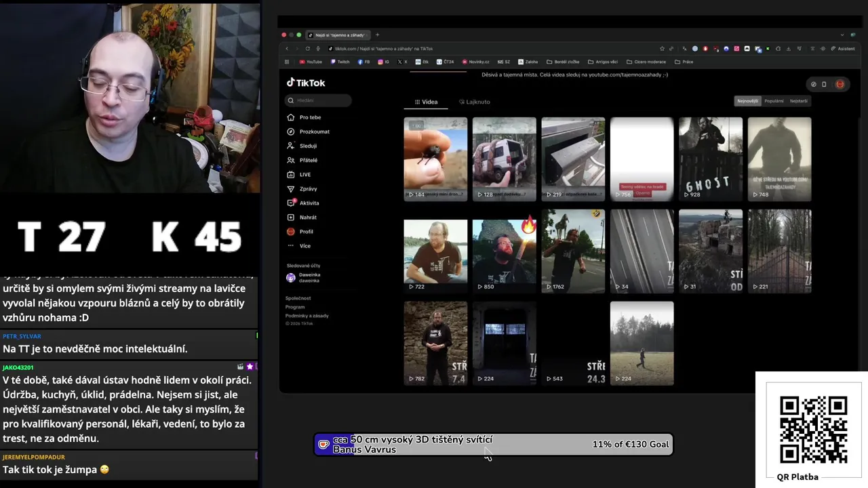Open the Novinky.cz bookmark
868x488 pixels.
tap(475, 62)
